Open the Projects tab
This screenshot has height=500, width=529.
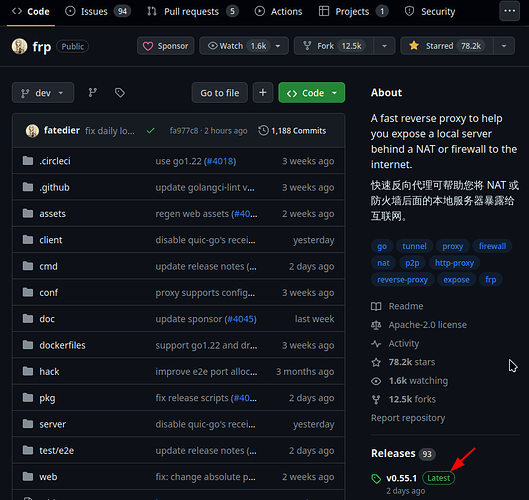click(x=353, y=11)
